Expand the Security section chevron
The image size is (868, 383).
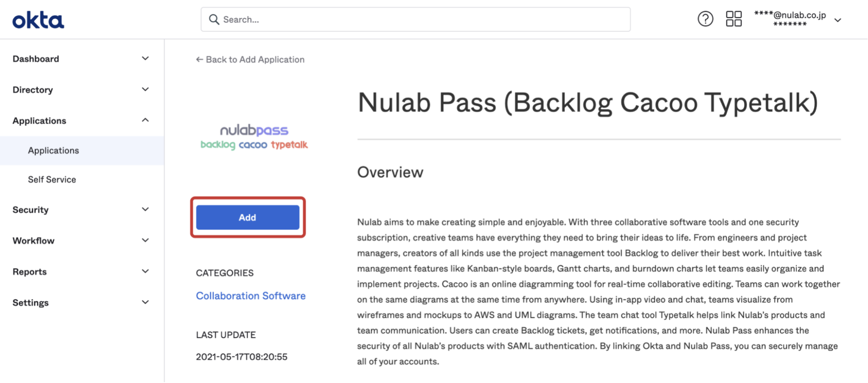(145, 209)
